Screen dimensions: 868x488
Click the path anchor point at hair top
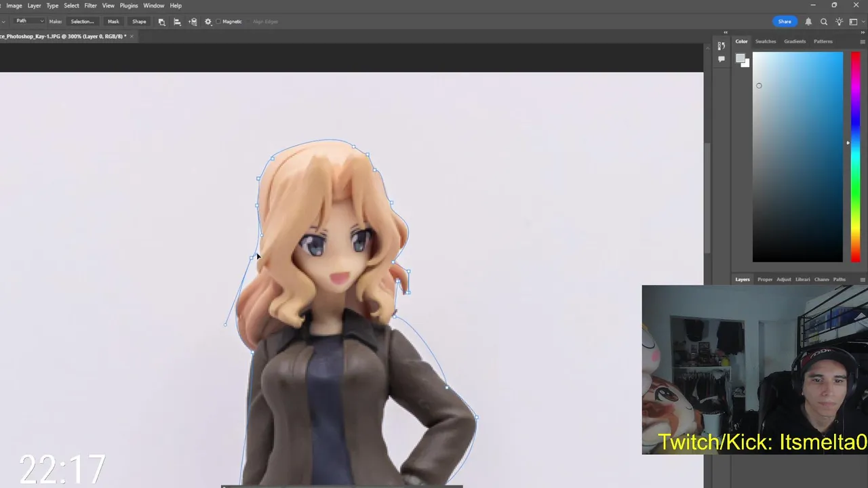[x=353, y=146]
